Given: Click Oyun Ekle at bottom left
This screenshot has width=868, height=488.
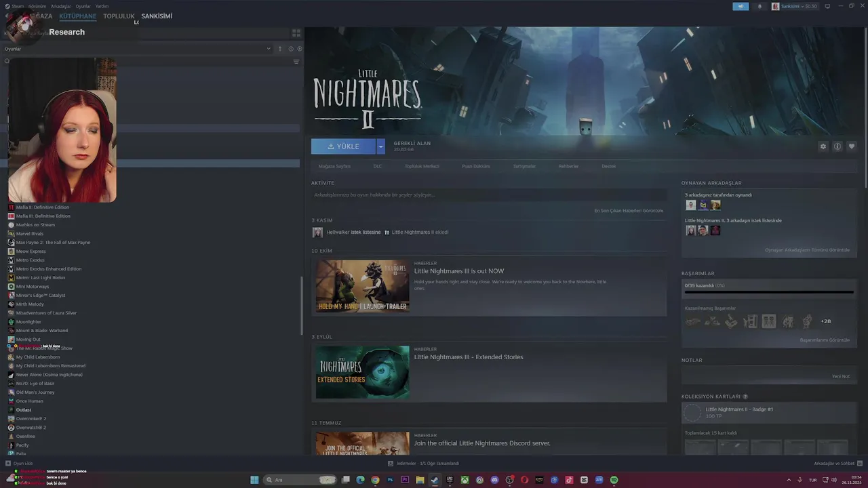Looking at the screenshot, I should pos(19,464).
